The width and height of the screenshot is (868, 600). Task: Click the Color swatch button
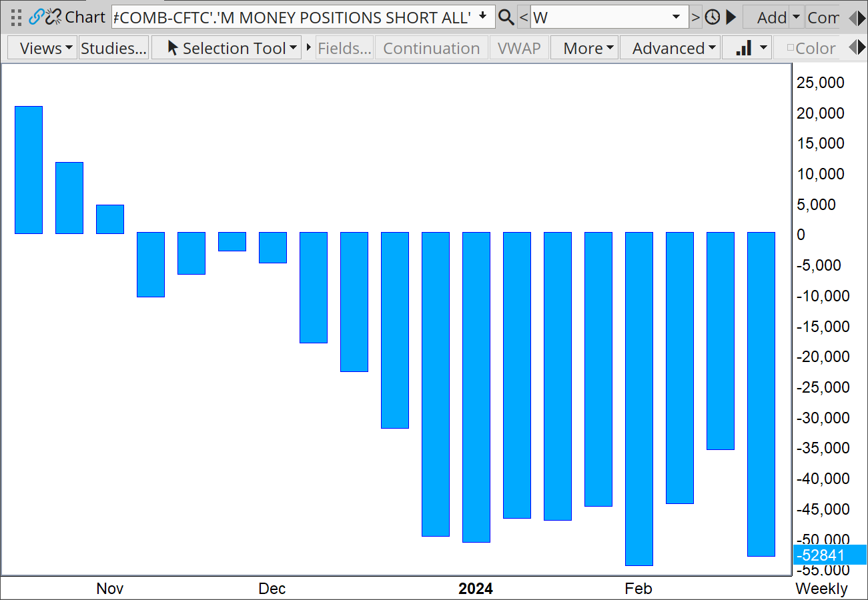(x=811, y=48)
